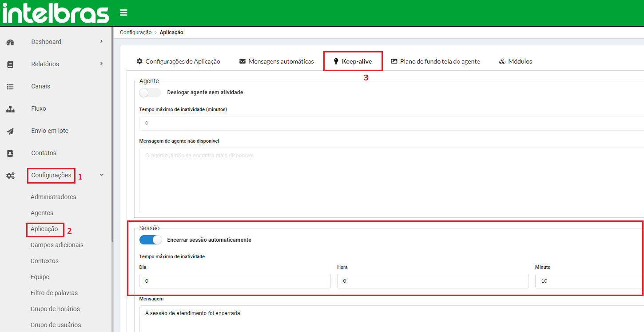
Task: Open Contextos submenu item
Action: [44, 261]
